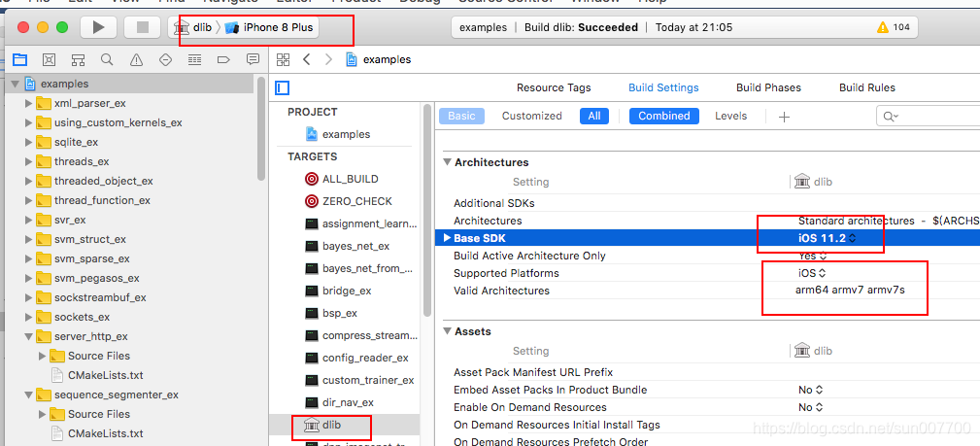This screenshot has width=980, height=446.
Task: Open the Breakpoint navigator
Action: click(x=223, y=60)
